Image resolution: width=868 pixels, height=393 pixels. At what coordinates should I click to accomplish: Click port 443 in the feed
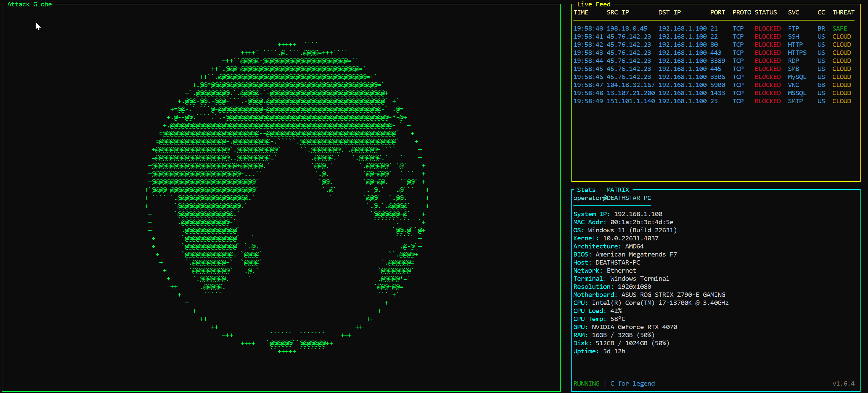coord(716,53)
